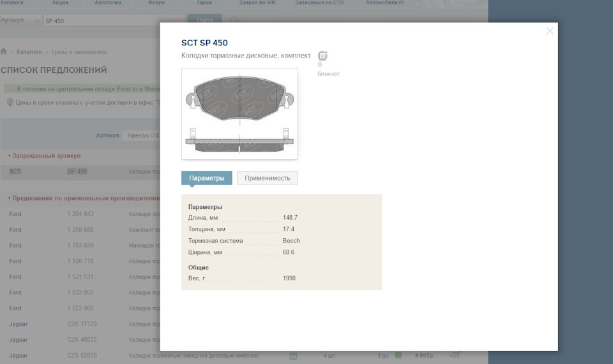613x364 pixels.
Task: Switch to the Применимость tab
Action: 268,178
